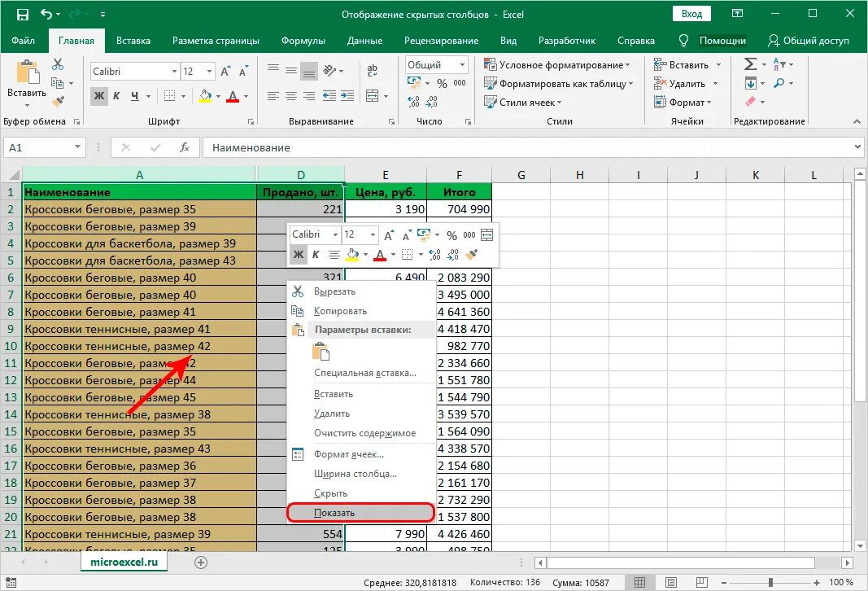Click the ribbon Increase Font Size icon
Image resolution: width=868 pixels, height=591 pixels.
[x=225, y=72]
